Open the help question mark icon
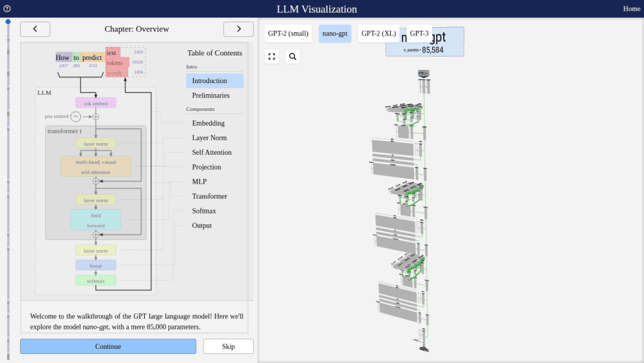Screen dimensions: 644x363 point(7,8)
